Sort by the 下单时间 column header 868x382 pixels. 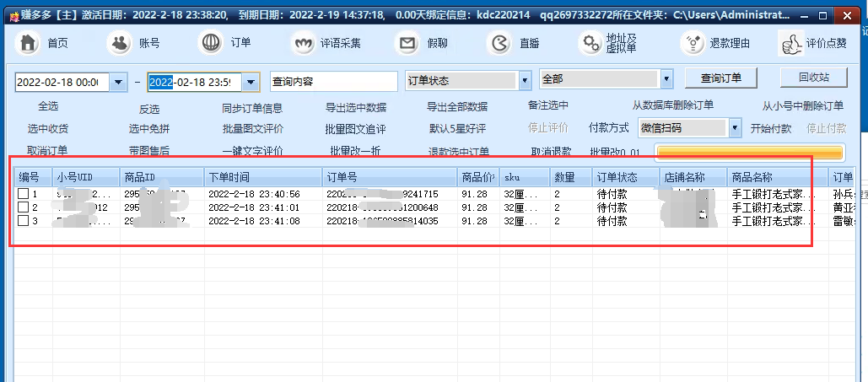click(263, 177)
